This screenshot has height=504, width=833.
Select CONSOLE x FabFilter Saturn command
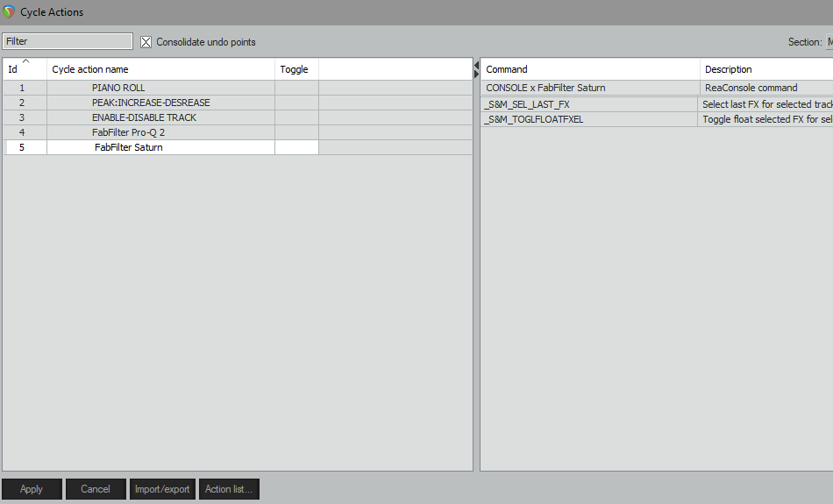pyautogui.click(x=590, y=88)
